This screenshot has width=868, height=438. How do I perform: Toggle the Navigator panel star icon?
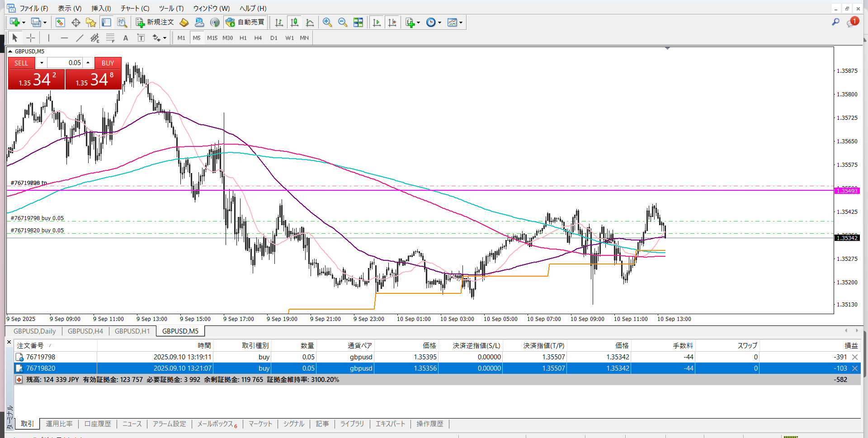coord(91,22)
